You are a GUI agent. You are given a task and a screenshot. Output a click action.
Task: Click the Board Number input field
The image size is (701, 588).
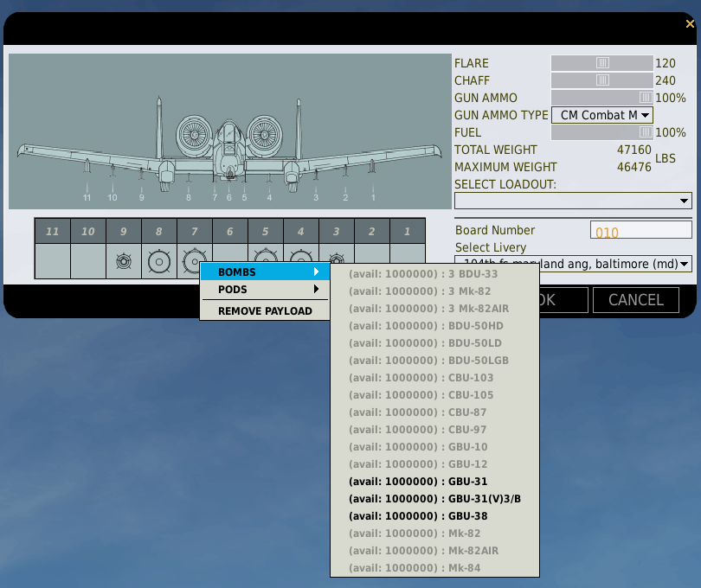tap(640, 231)
